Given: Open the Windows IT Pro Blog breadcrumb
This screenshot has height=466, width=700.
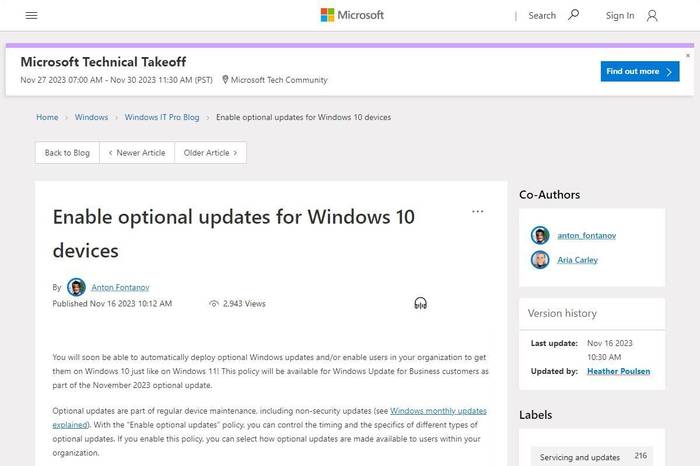Looking at the screenshot, I should (162, 117).
